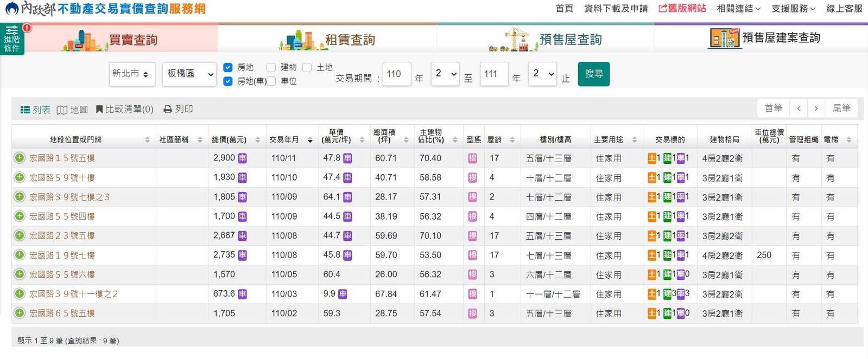Toggle the 建物 checkbox
This screenshot has height=359, width=868.
pos(271,67)
